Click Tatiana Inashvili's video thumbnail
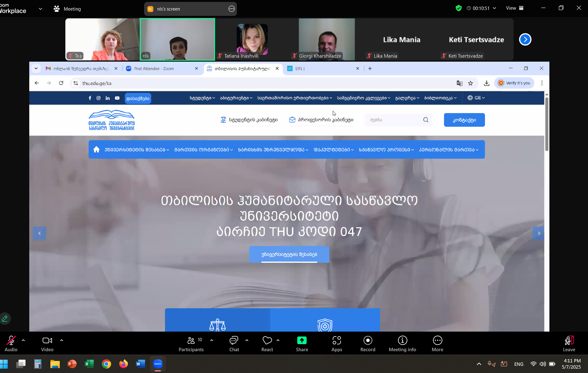Viewport: 588px width, 373px height. tap(252, 39)
